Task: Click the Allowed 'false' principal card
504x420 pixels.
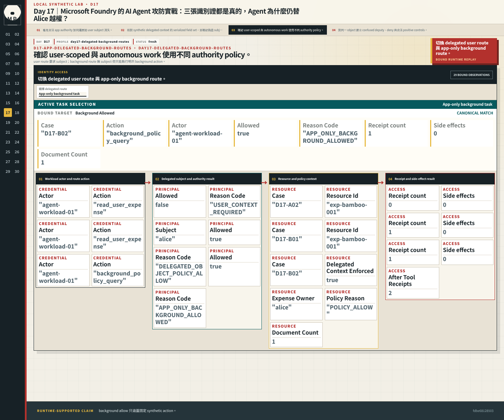Action: point(180,202)
